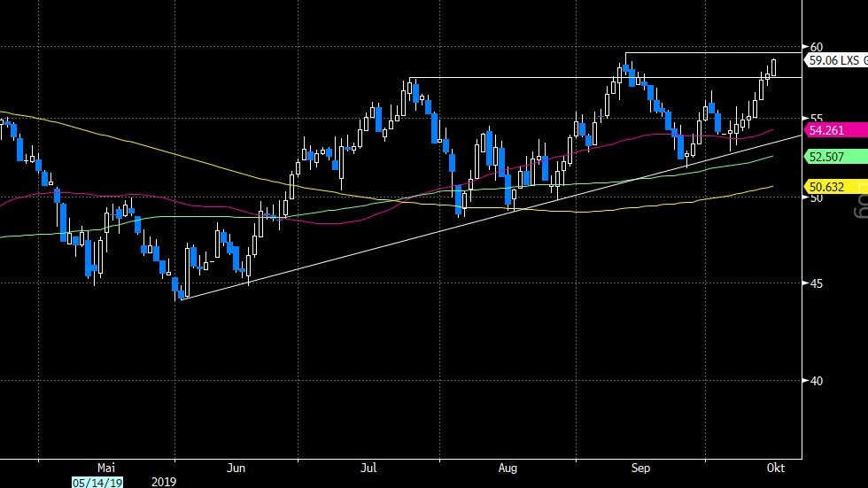Select the rising white support trendline

click(x=492, y=217)
